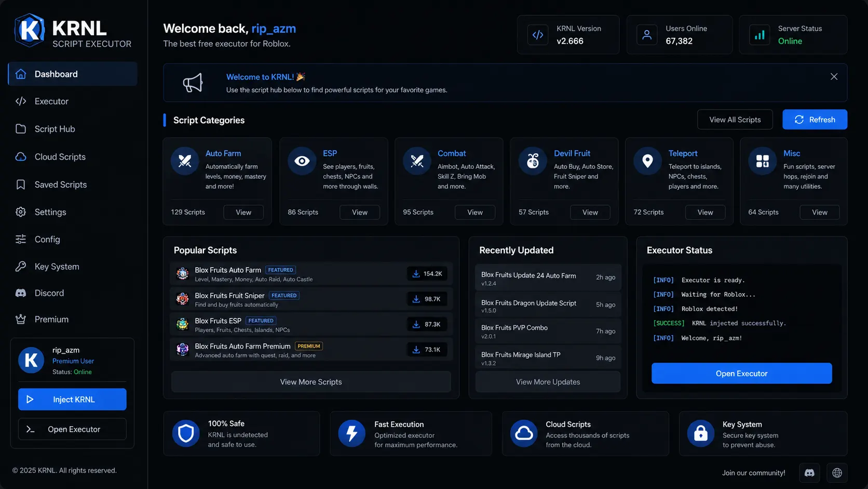The height and width of the screenshot is (489, 868).
Task: Open Blox Fruits Dragon Update Script entry
Action: [x=548, y=306]
